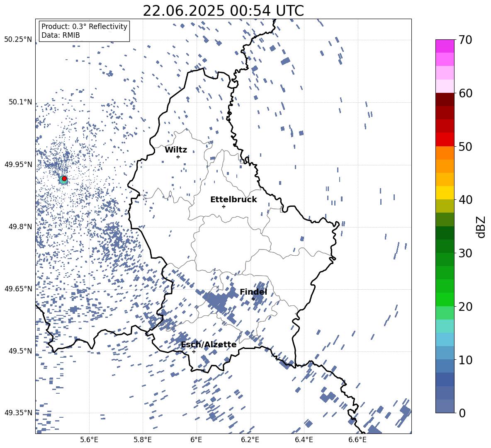Click the 'Findel' city label
Screen dimensions: 491x448
(253, 292)
